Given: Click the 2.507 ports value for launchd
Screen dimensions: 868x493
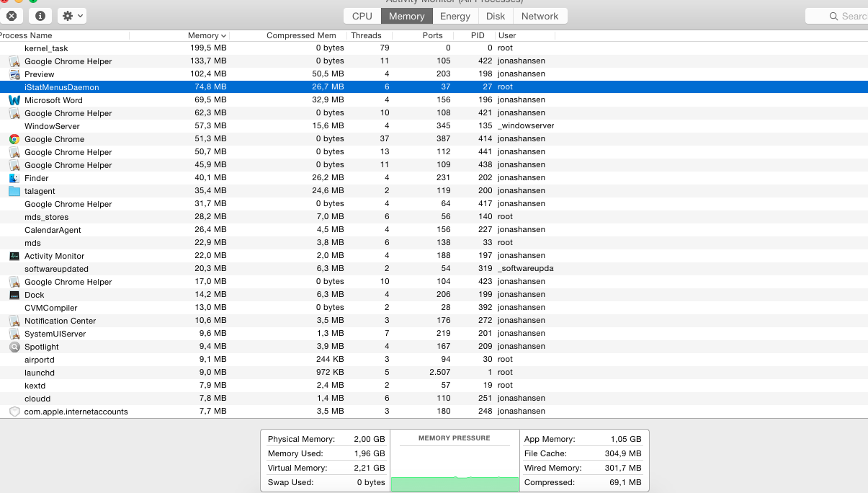Looking at the screenshot, I should [x=439, y=373].
